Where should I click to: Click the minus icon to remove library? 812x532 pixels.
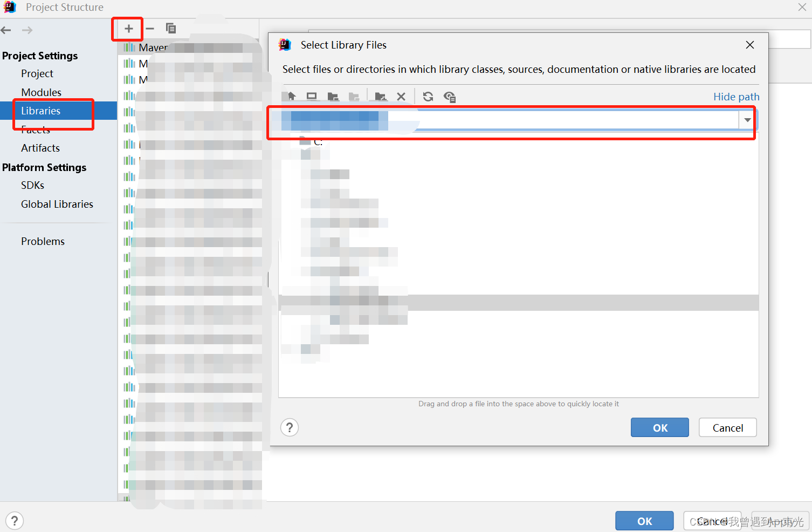point(150,29)
